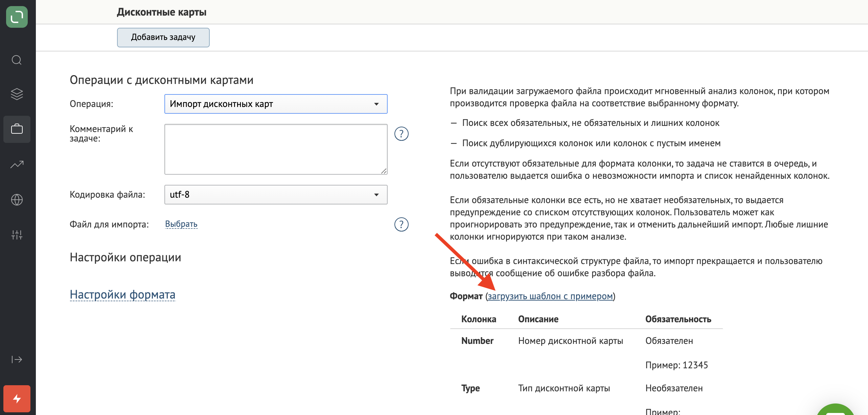Click Номер дисконтной карты description

click(x=570, y=341)
